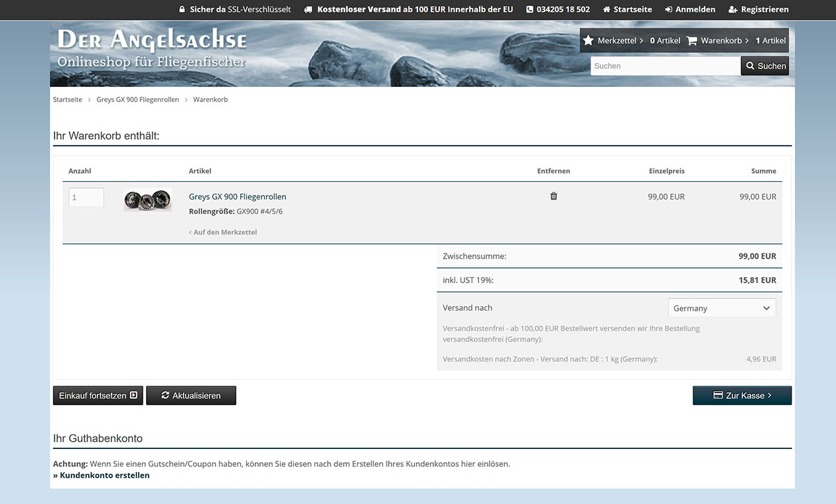Open Greys GX 900 Fliegenrollen product link
Screen dimensions: 836x504
point(238,197)
